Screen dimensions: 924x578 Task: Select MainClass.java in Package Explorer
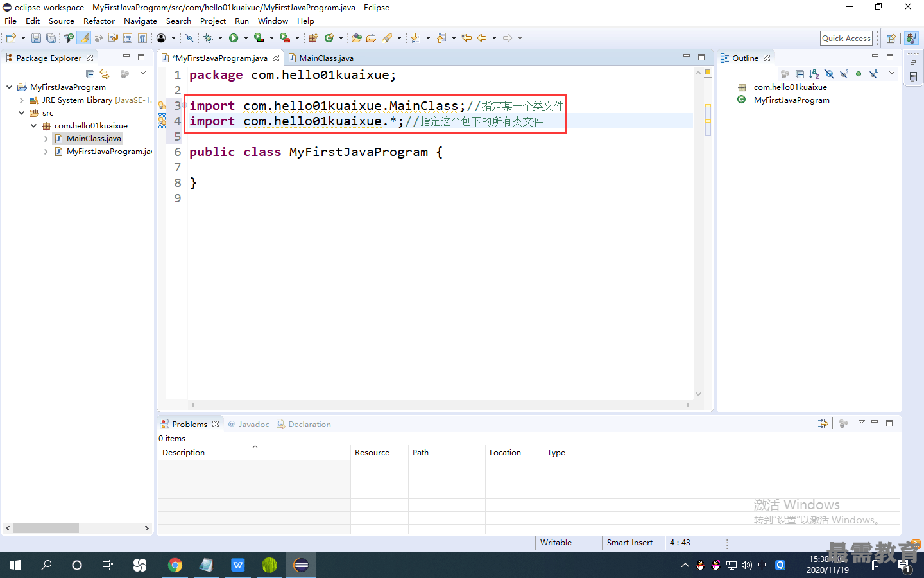coord(94,139)
